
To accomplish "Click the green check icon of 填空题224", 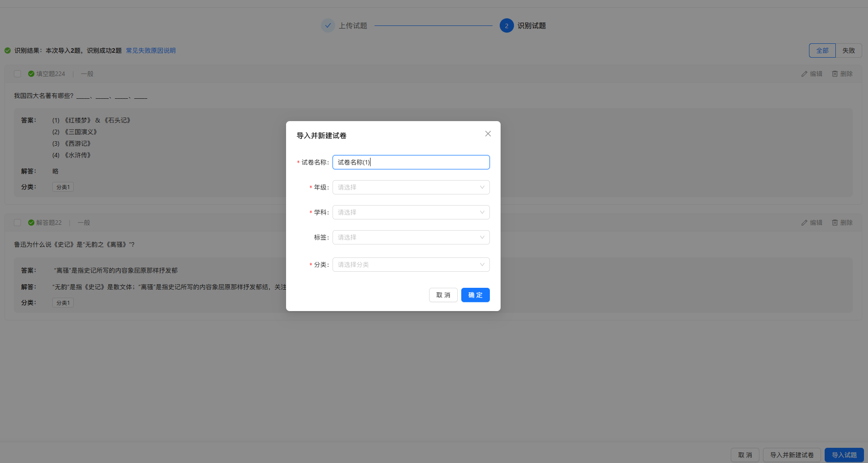I will coord(31,74).
